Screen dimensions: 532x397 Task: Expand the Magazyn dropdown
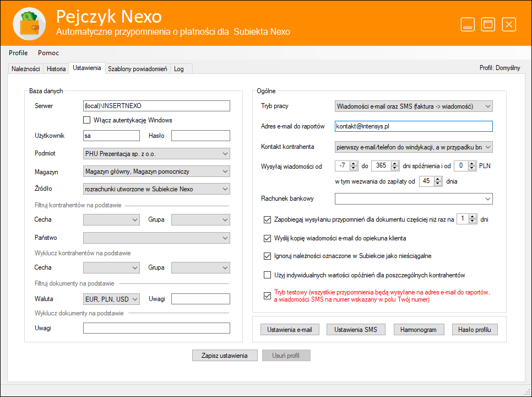click(156, 171)
